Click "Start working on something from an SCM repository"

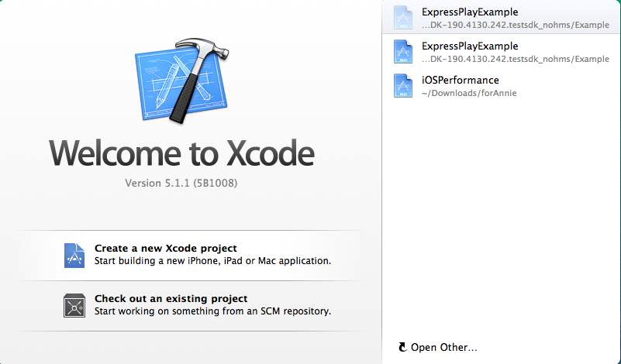212,311
